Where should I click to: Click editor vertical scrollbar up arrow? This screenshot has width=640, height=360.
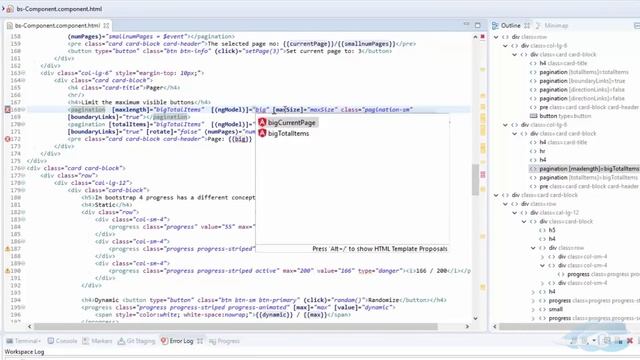click(x=476, y=37)
